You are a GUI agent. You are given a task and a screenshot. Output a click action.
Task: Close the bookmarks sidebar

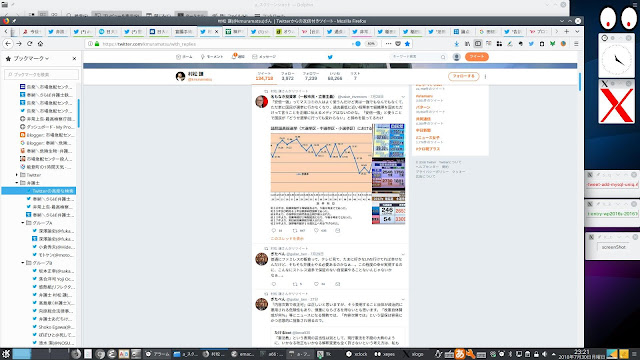click(x=74, y=59)
